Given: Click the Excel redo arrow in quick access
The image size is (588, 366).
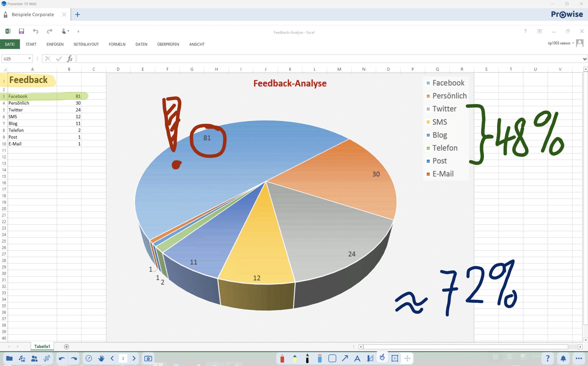Looking at the screenshot, I should (50, 31).
